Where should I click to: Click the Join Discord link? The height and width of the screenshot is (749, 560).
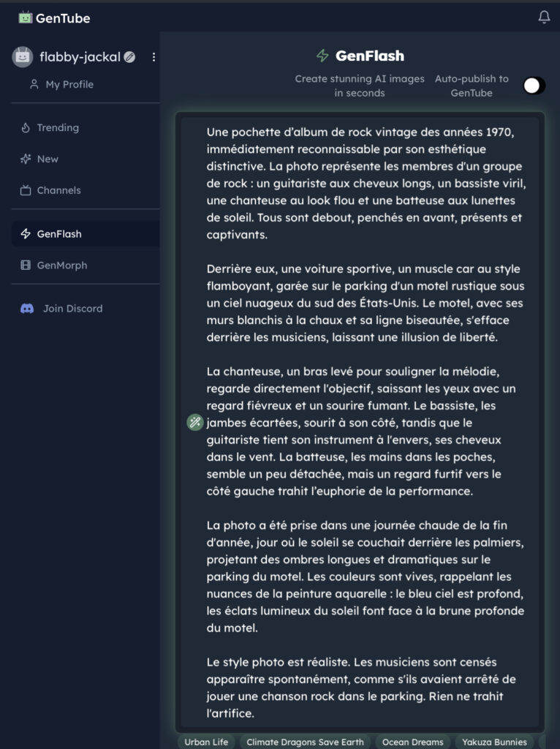[72, 309]
